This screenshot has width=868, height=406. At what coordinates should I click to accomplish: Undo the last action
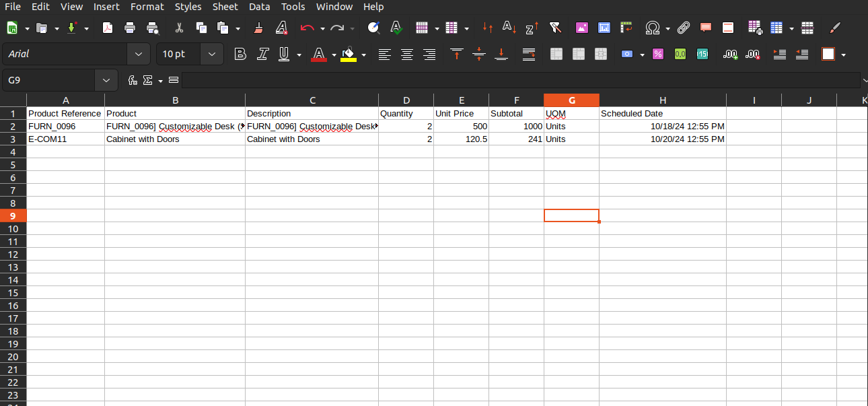[x=308, y=28]
